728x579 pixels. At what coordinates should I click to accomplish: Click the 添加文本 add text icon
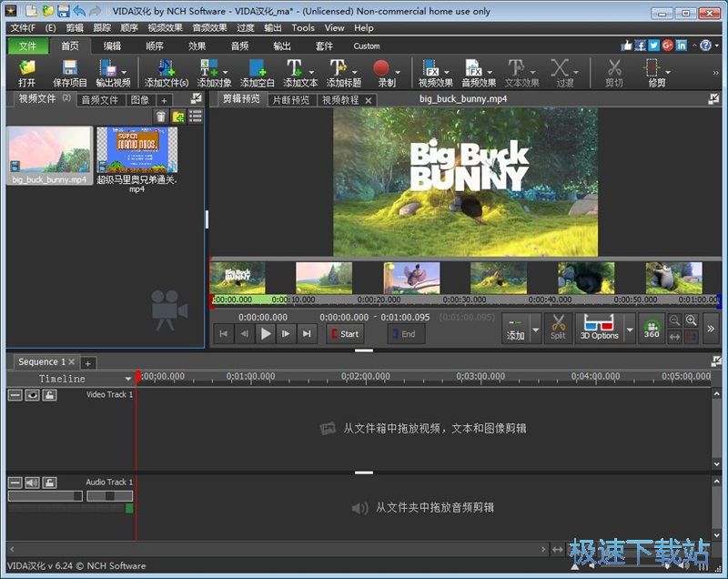(294, 68)
